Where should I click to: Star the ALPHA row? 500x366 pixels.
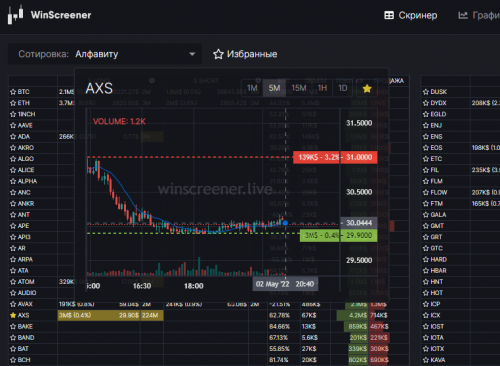pyautogui.click(x=13, y=181)
